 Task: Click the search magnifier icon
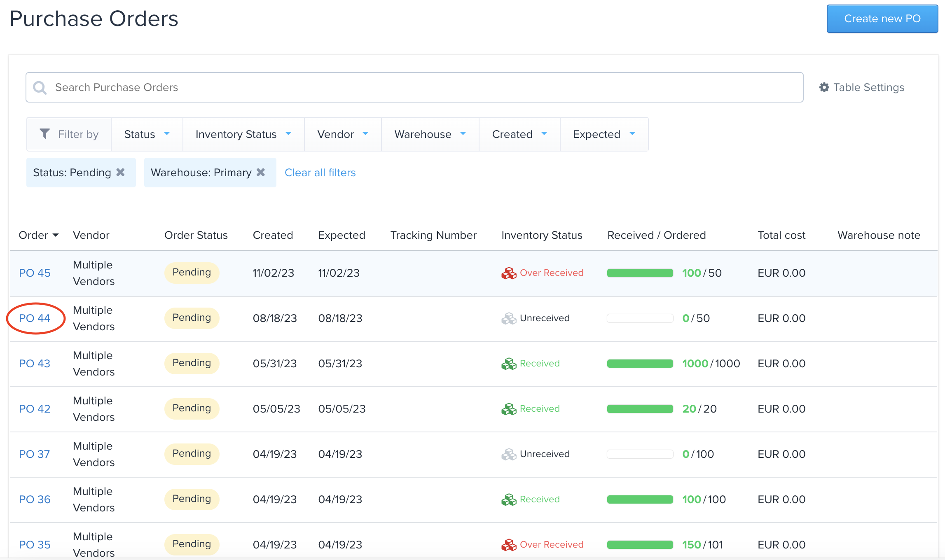pos(40,87)
